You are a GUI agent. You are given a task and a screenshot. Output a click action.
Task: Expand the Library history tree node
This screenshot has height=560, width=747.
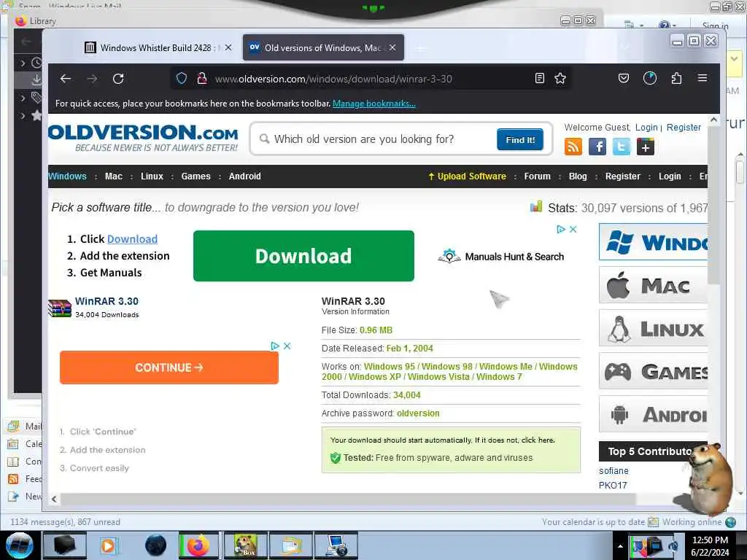click(23, 63)
